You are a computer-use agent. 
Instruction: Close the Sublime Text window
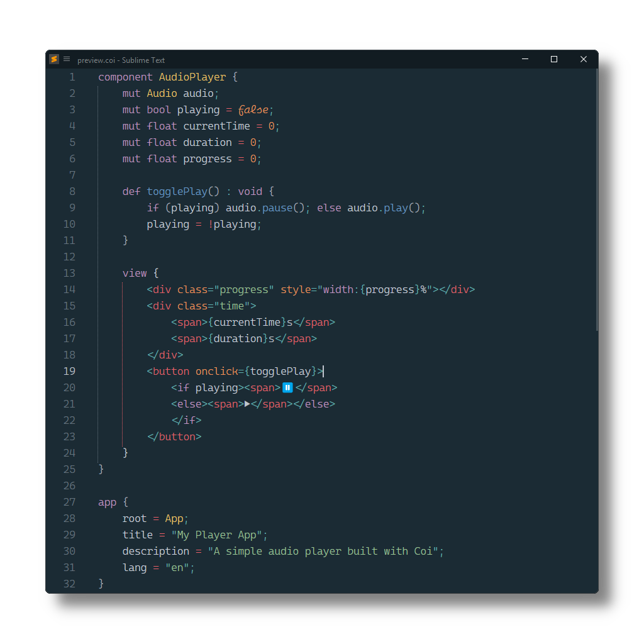(583, 59)
